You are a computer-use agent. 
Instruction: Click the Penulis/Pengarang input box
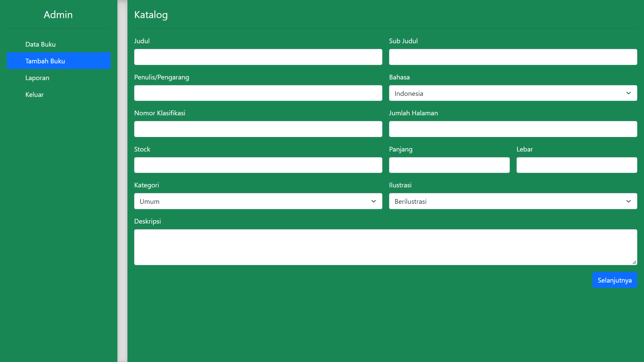[x=258, y=93]
